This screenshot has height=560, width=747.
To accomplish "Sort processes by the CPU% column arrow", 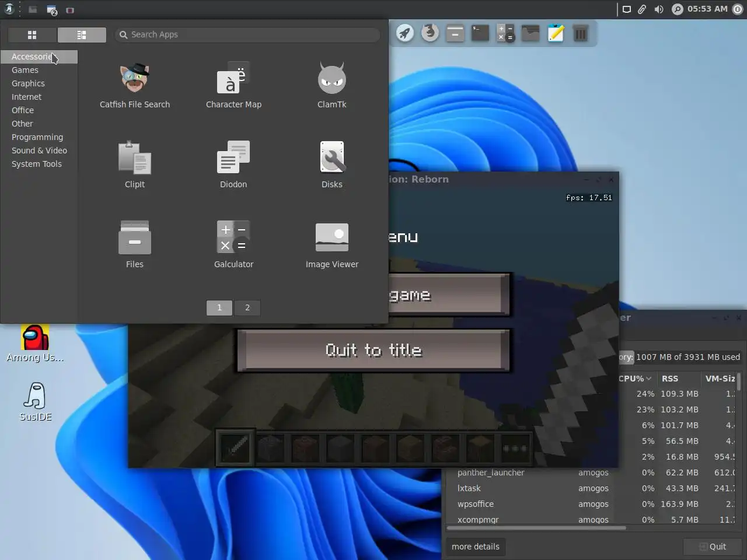I will click(648, 379).
